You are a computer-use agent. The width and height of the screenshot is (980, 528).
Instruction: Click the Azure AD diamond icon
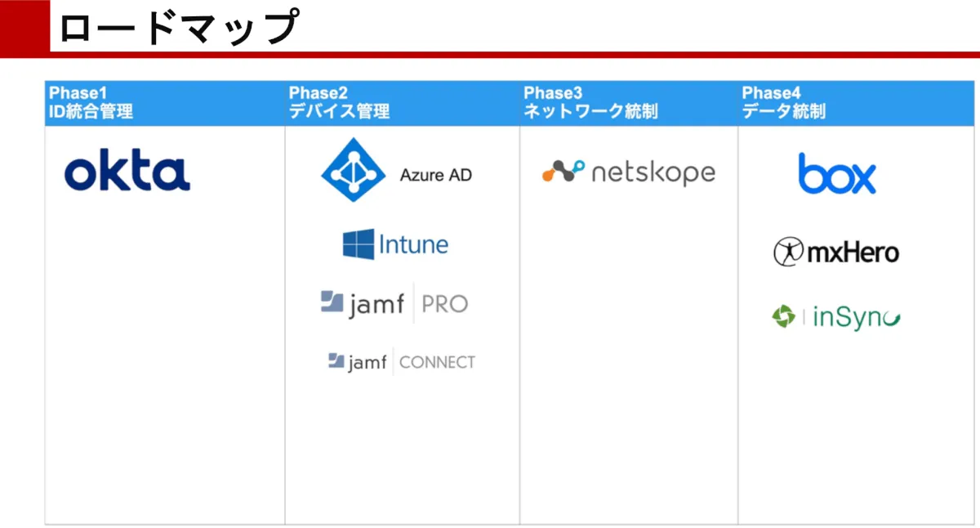click(353, 170)
